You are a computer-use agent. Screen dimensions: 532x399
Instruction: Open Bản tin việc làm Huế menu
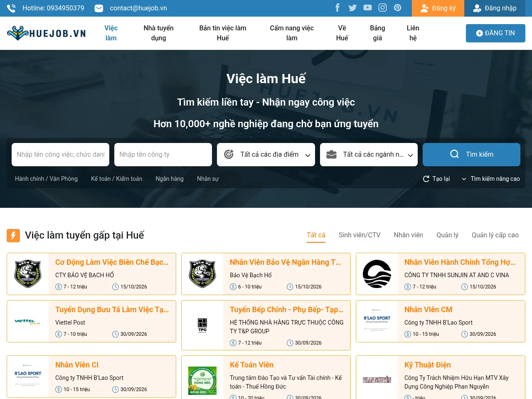[x=223, y=33]
